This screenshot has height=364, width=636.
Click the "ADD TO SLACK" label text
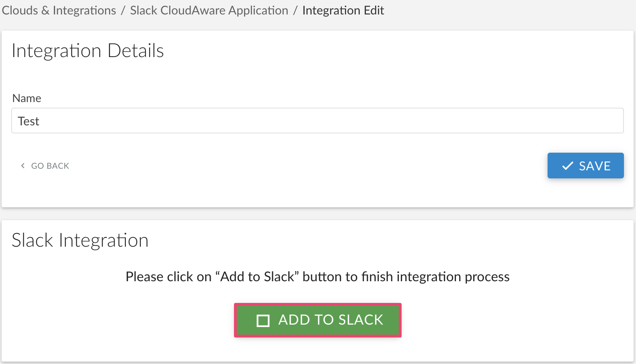pos(330,320)
